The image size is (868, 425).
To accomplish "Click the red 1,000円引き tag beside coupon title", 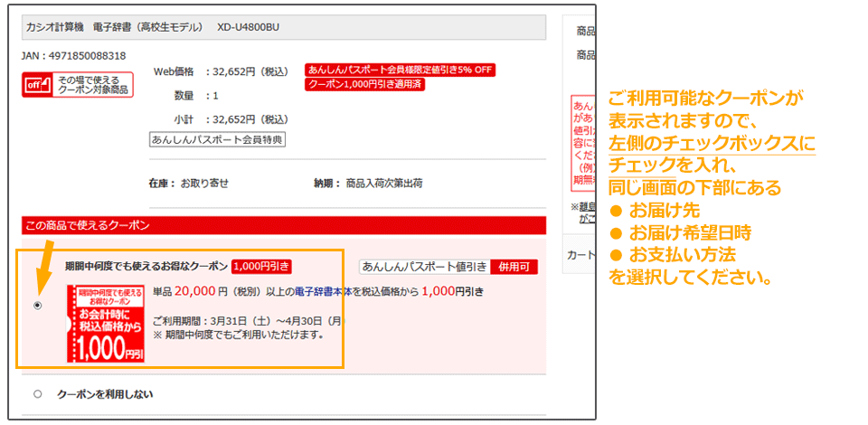I will (x=262, y=266).
